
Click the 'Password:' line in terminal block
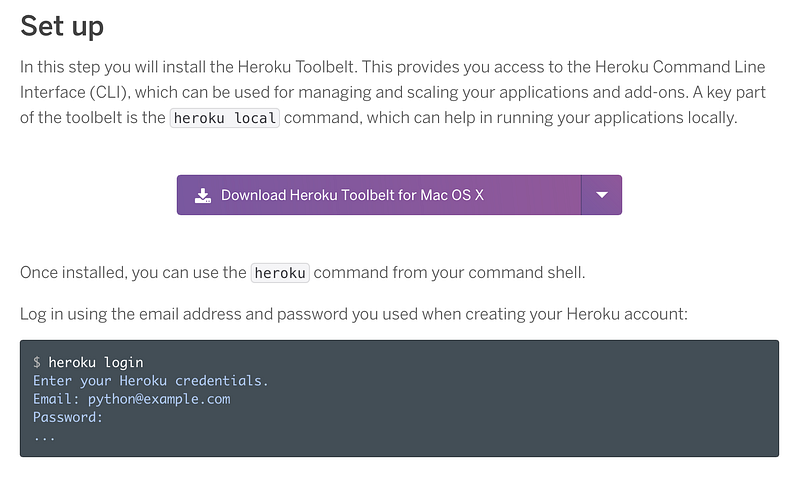pos(68,417)
